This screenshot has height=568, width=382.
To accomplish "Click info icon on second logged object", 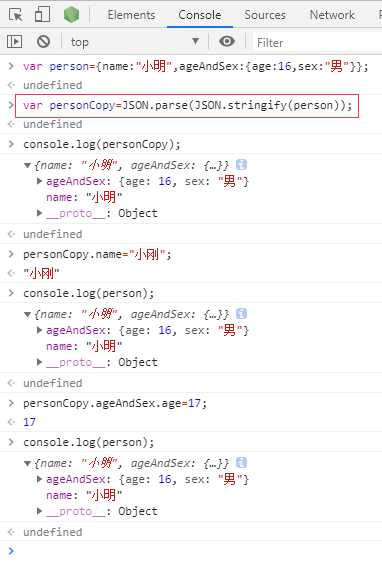I will 241,314.
